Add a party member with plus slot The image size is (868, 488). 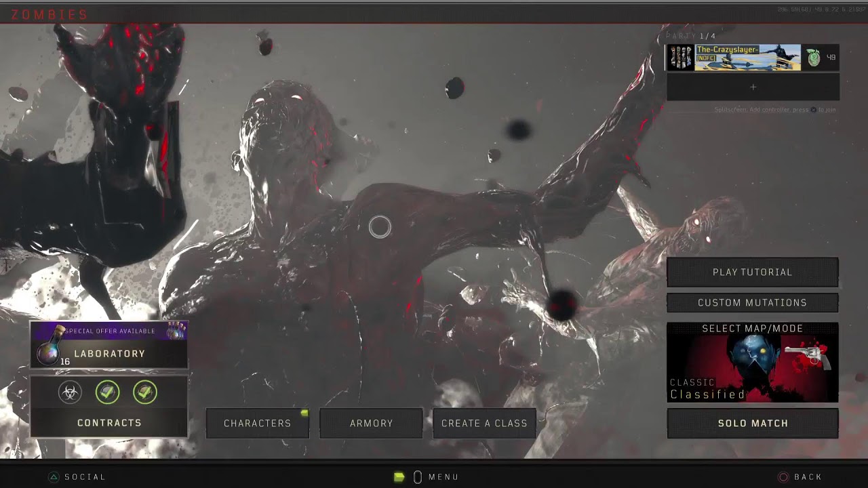(x=753, y=87)
